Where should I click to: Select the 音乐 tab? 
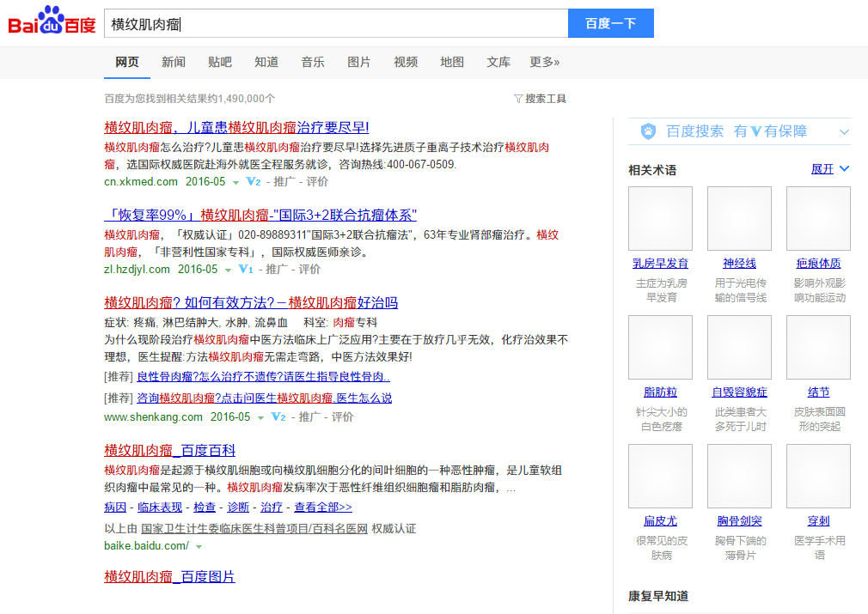coord(313,62)
